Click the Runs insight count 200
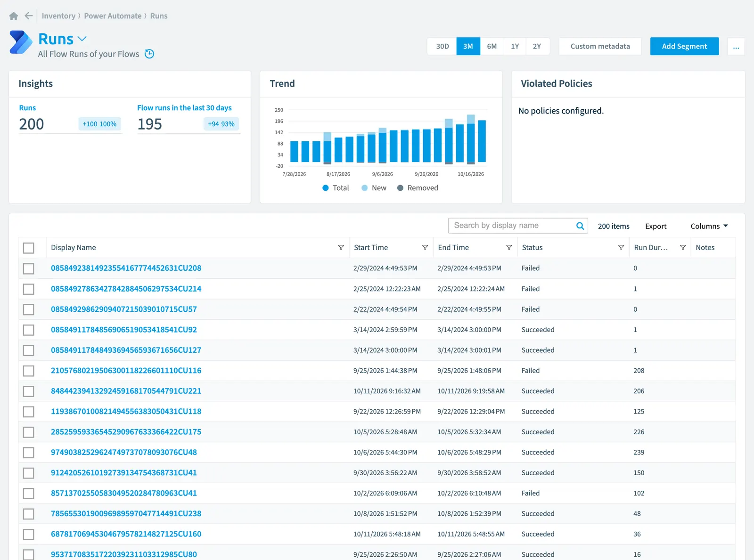Viewport: 754px width, 560px height. 32,124
